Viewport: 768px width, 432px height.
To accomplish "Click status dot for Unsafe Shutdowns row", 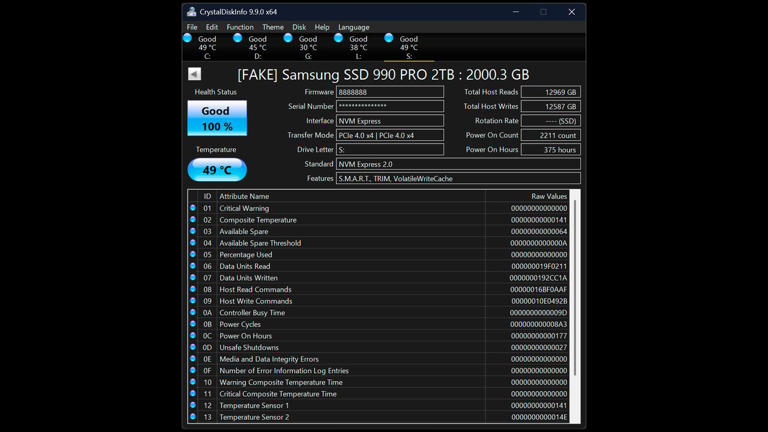I will [193, 347].
